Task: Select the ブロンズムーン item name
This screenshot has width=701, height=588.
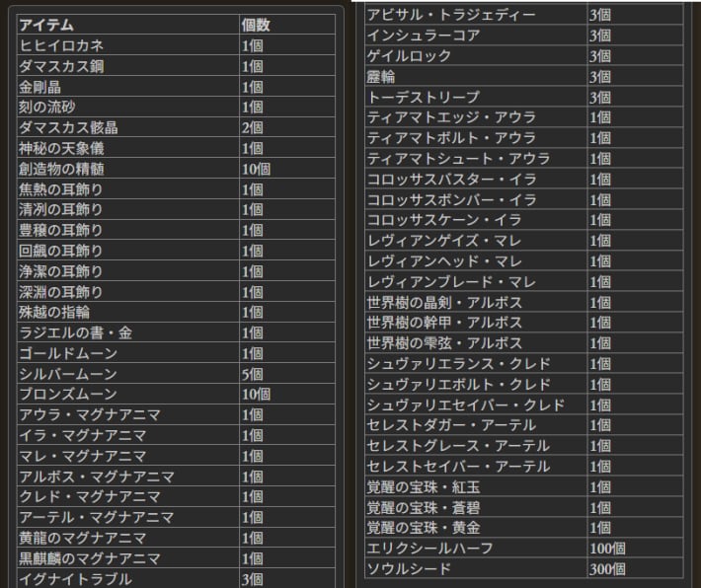Action: coord(68,394)
